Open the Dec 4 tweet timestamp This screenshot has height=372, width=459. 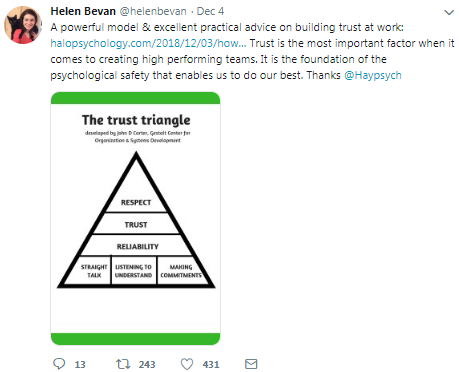(210, 11)
